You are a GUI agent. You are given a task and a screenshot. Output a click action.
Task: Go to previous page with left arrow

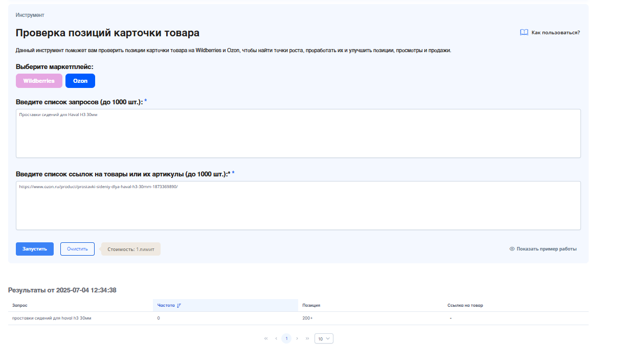pos(276,338)
